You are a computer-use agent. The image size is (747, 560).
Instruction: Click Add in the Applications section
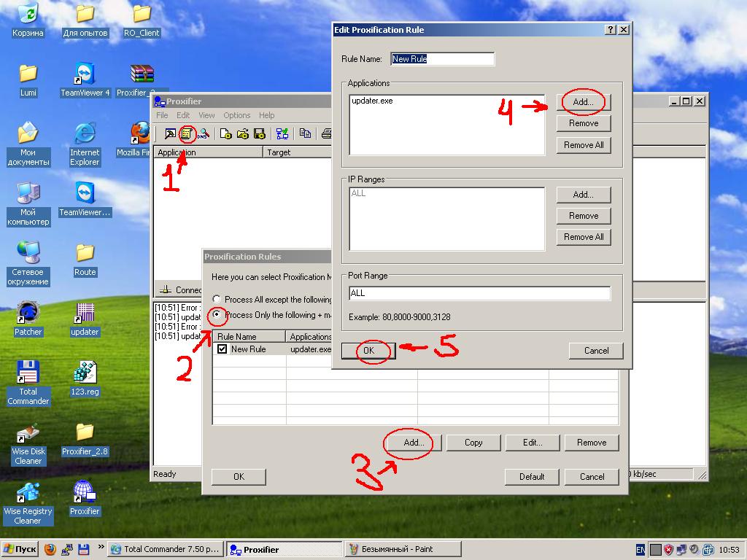pyautogui.click(x=583, y=102)
